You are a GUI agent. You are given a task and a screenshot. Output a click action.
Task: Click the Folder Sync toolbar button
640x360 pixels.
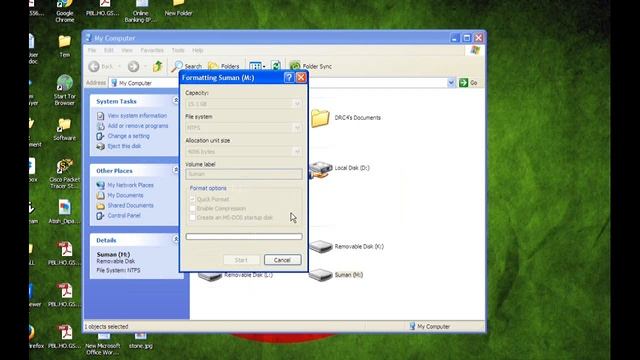click(x=311, y=66)
